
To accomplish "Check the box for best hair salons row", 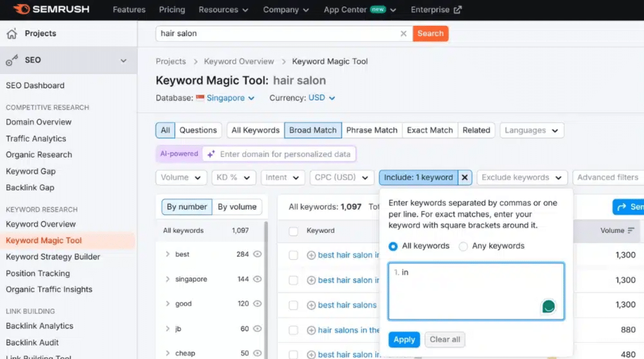I will [x=293, y=305].
